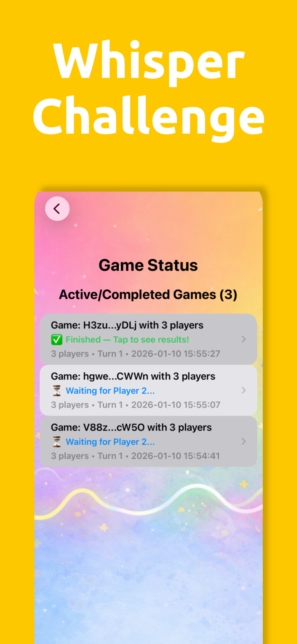Click timestamp 2026-01-10 15:54:41 line

click(135, 456)
